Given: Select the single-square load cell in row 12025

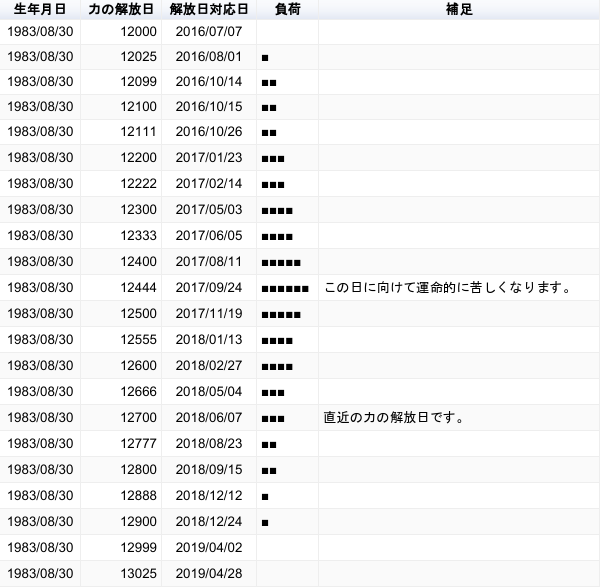Looking at the screenshot, I should pos(287,57).
